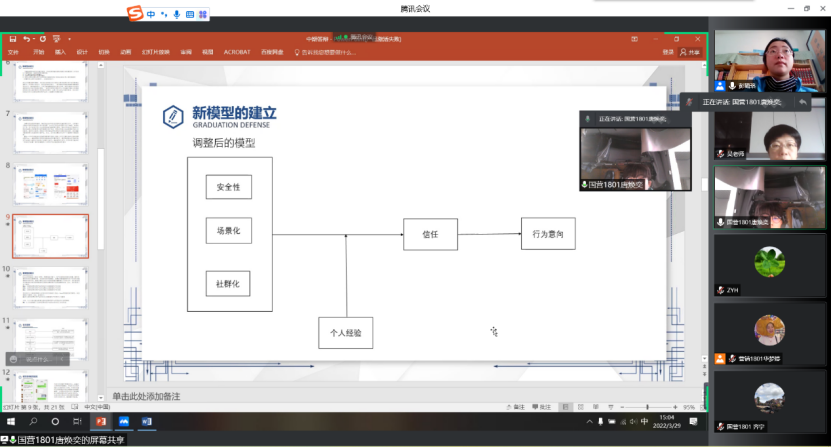831x447 pixels.
Task: Click the Redo icon in quick access toolbar
Action: coord(42,39)
